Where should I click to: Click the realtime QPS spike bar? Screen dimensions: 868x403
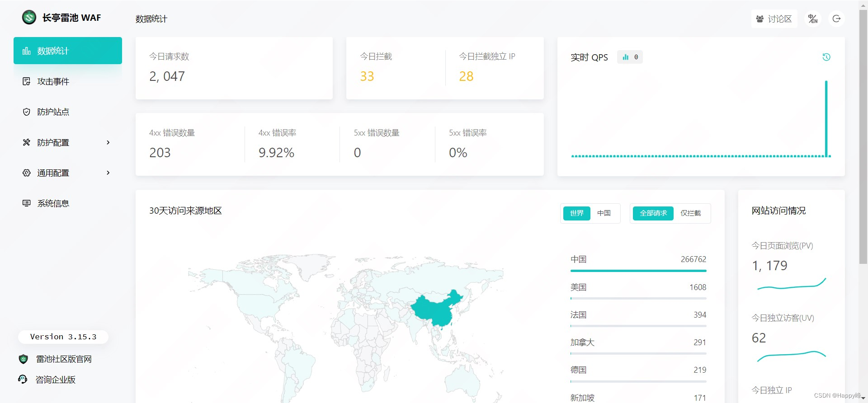click(x=826, y=118)
